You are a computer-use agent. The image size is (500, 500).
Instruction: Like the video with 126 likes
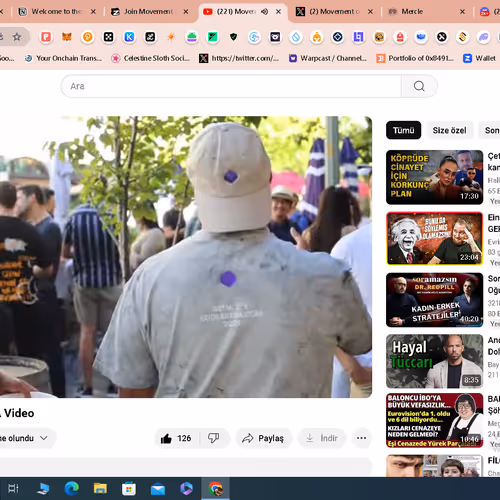pyautogui.click(x=176, y=438)
